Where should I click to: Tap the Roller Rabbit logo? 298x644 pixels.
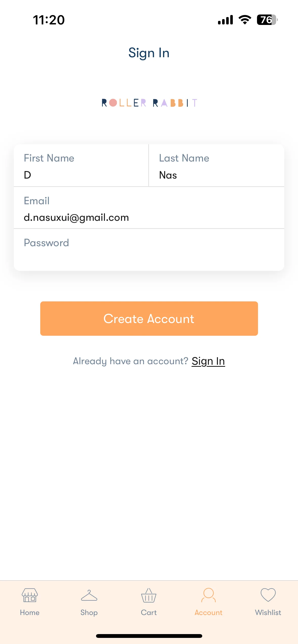(149, 103)
